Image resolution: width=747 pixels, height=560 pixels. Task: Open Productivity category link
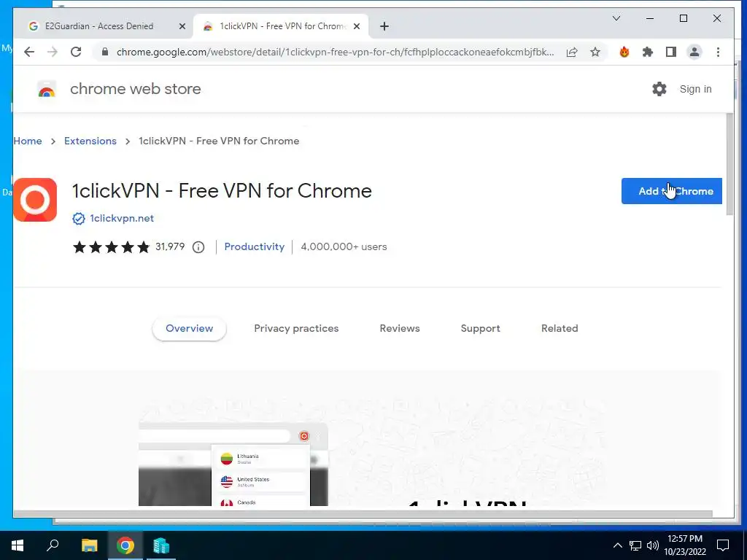(255, 246)
